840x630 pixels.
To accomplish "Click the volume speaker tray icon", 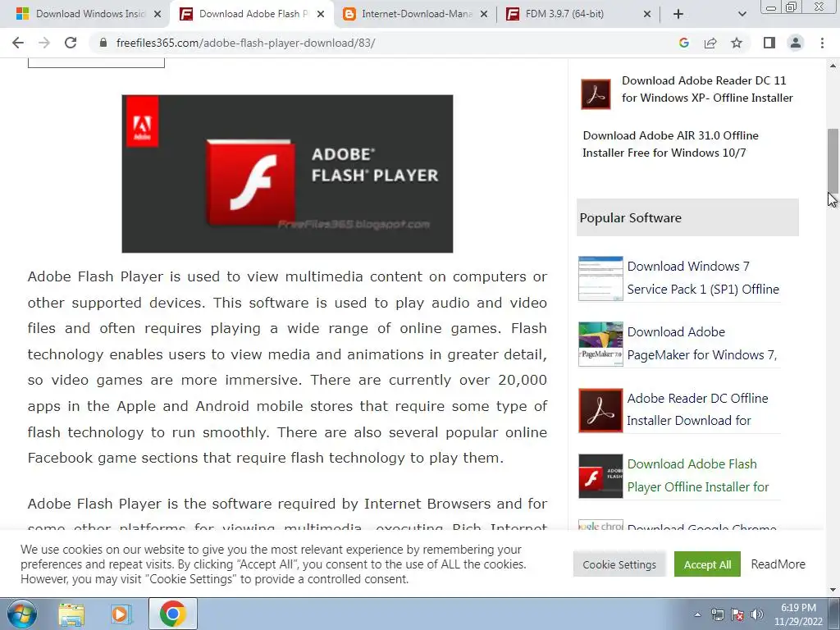I will click(756, 614).
